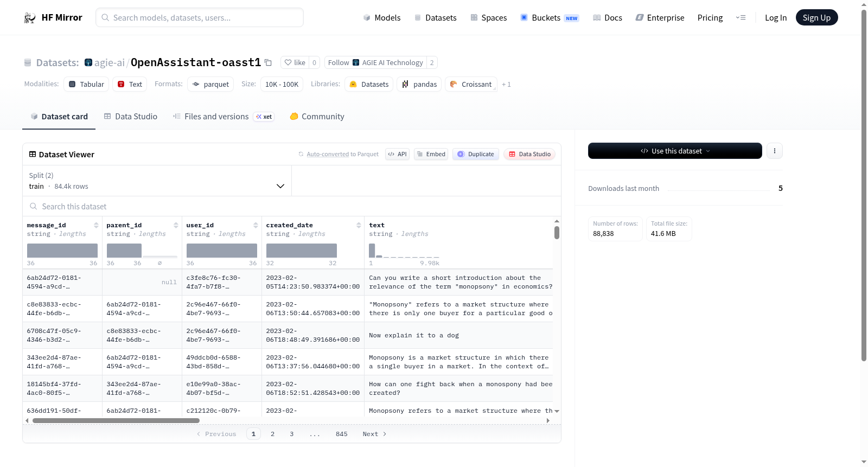Open the Pricing page
868x467 pixels.
(710, 17)
